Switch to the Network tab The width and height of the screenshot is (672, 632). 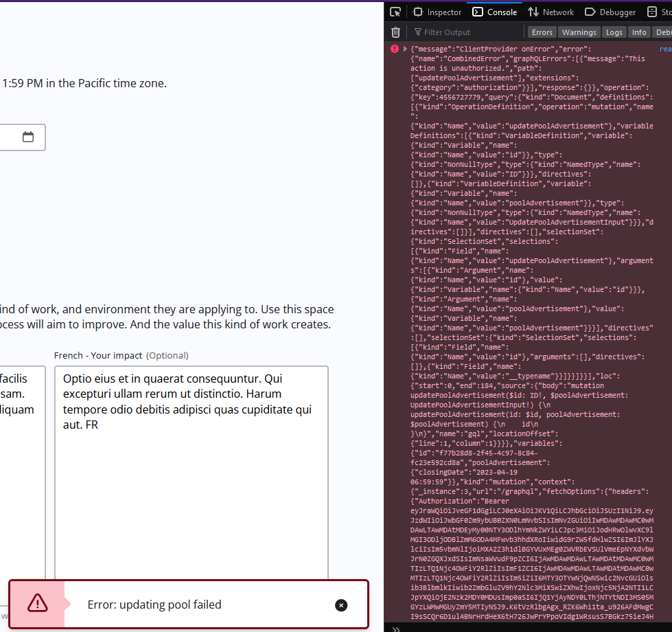(551, 11)
